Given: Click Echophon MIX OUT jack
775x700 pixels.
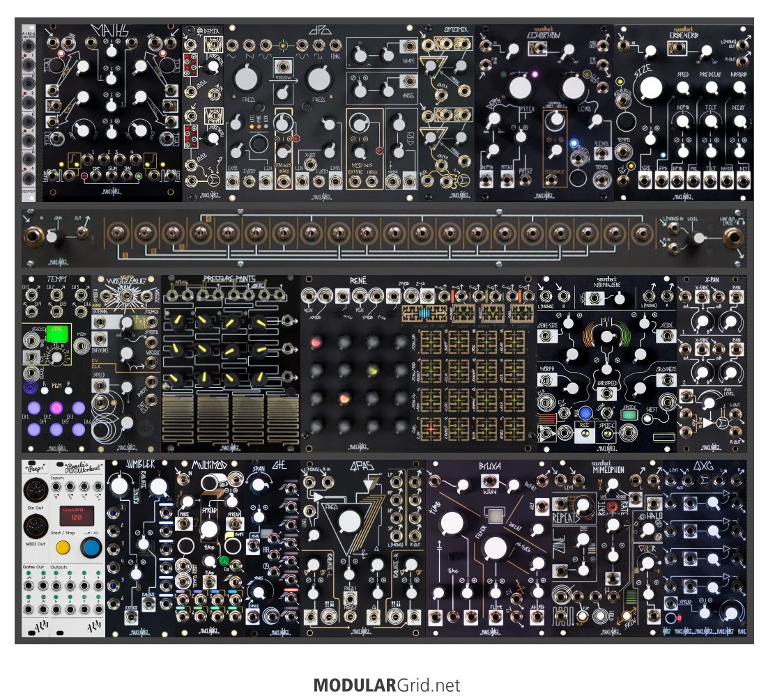Looking at the screenshot, I should coord(602,46).
